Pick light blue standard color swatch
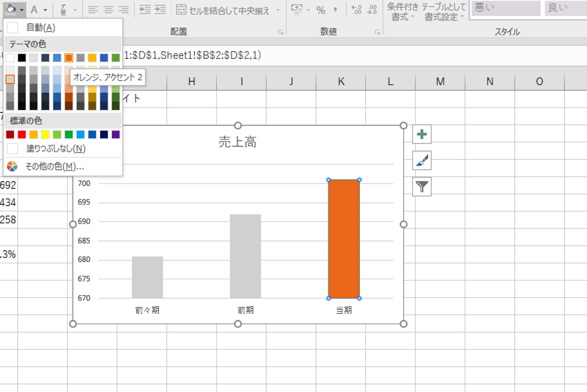The width and height of the screenshot is (587, 392). (80, 134)
